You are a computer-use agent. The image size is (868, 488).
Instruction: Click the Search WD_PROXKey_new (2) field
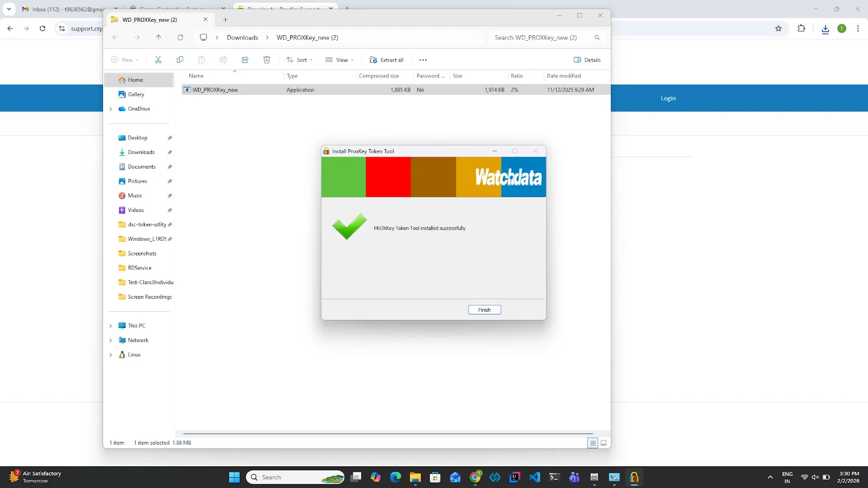point(547,37)
